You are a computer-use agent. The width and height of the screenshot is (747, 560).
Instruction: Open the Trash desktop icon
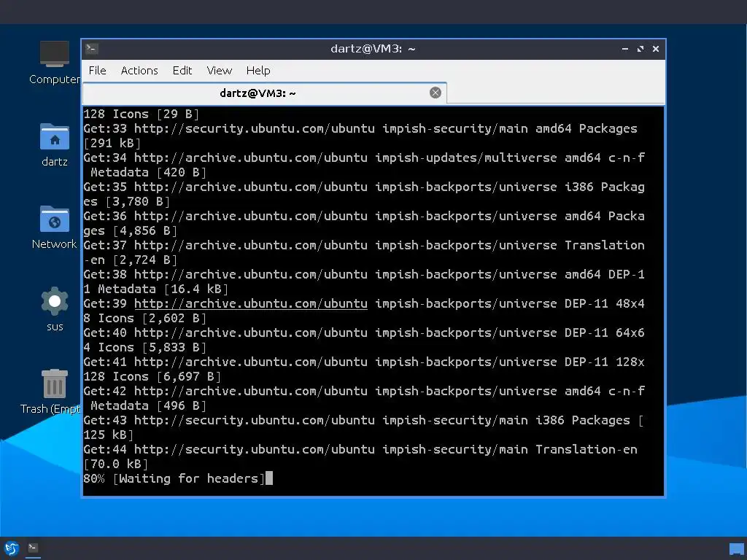(x=50, y=392)
